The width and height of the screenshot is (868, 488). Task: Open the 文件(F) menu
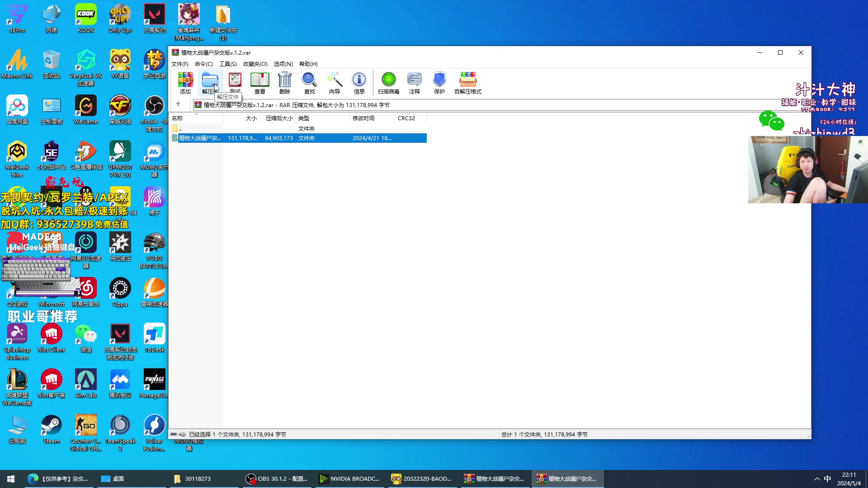(179, 64)
